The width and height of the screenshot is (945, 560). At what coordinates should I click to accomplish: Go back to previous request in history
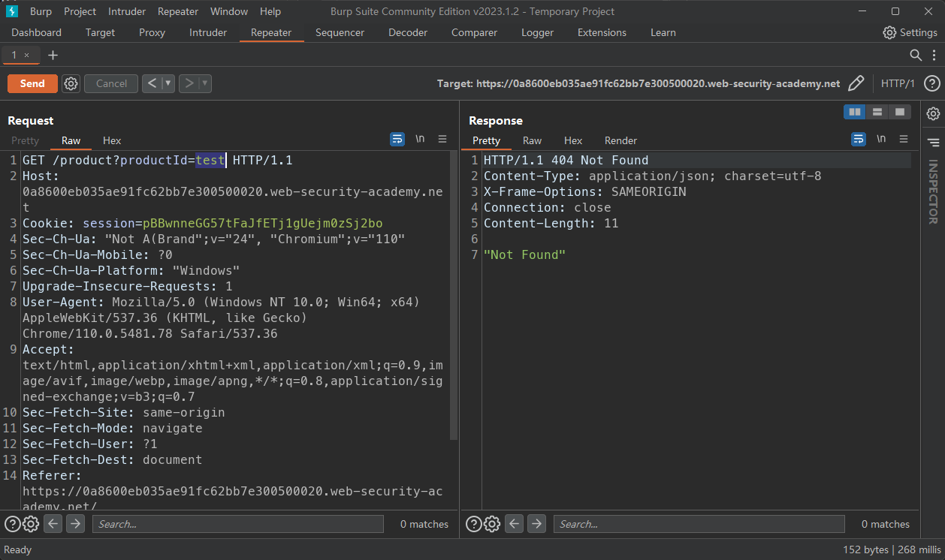(x=152, y=83)
